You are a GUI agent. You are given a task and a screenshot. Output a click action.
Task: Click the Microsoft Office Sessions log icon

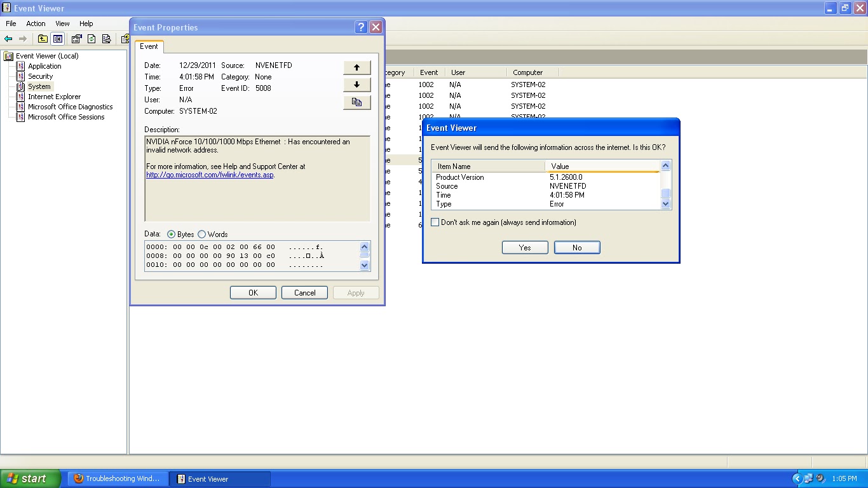click(21, 117)
